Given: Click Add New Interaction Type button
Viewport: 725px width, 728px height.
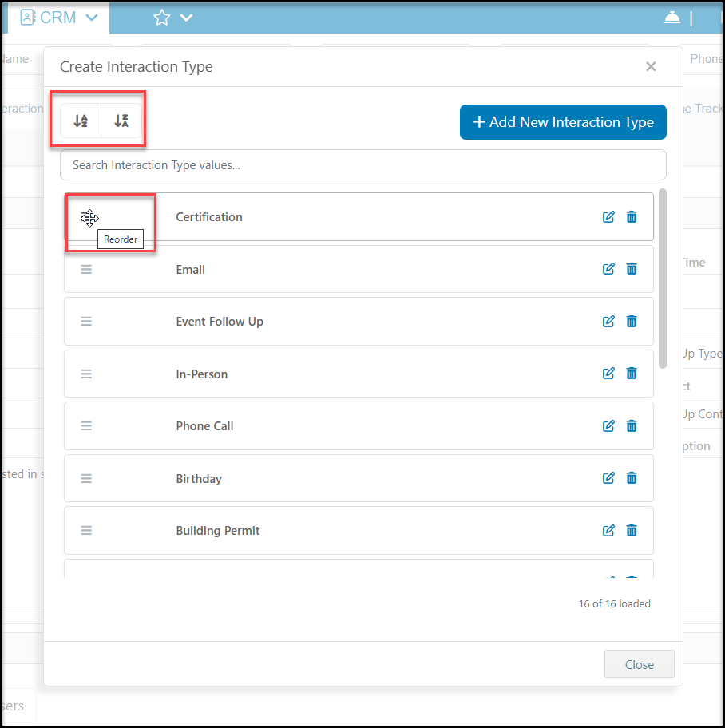Looking at the screenshot, I should [563, 122].
